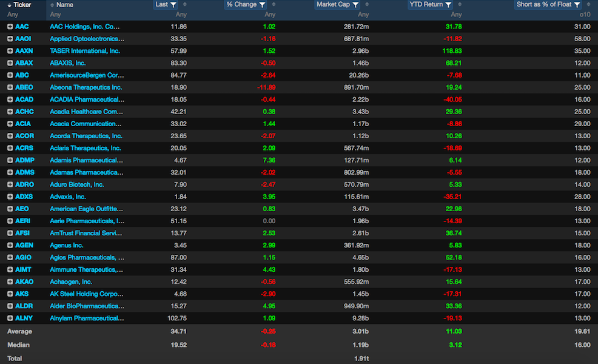Select the -11.89 change value for ABEO

click(x=266, y=87)
